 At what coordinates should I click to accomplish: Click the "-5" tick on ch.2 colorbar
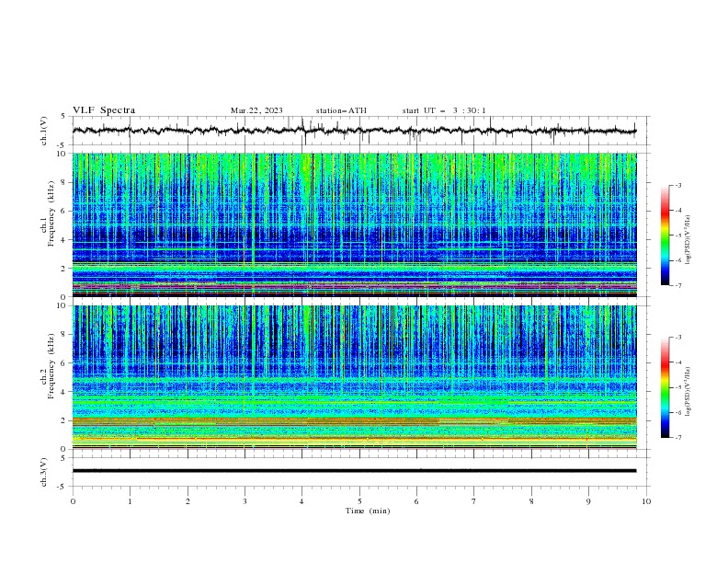[x=677, y=387]
